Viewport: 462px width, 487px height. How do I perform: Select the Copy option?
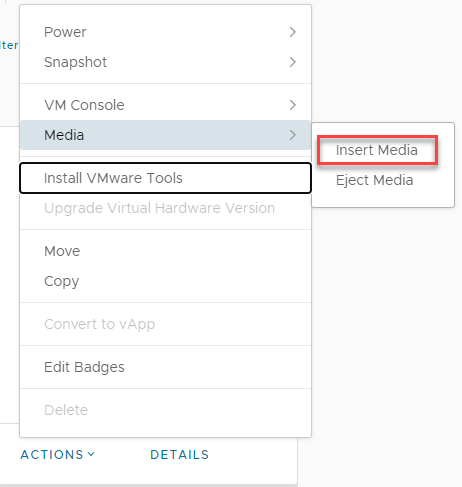165,281
